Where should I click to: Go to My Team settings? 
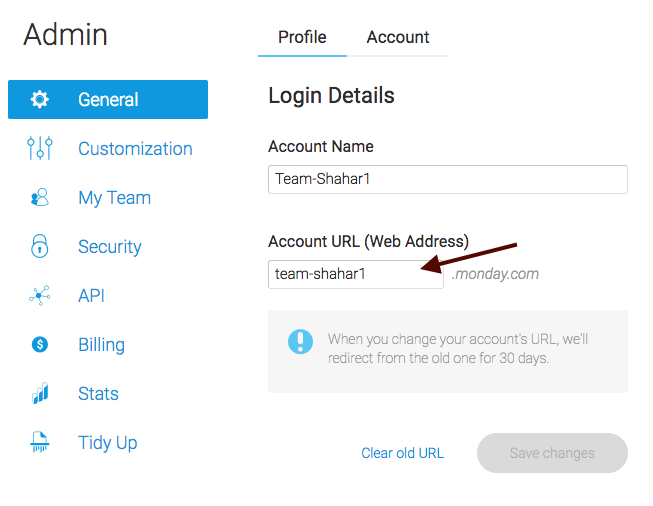pyautogui.click(x=115, y=198)
